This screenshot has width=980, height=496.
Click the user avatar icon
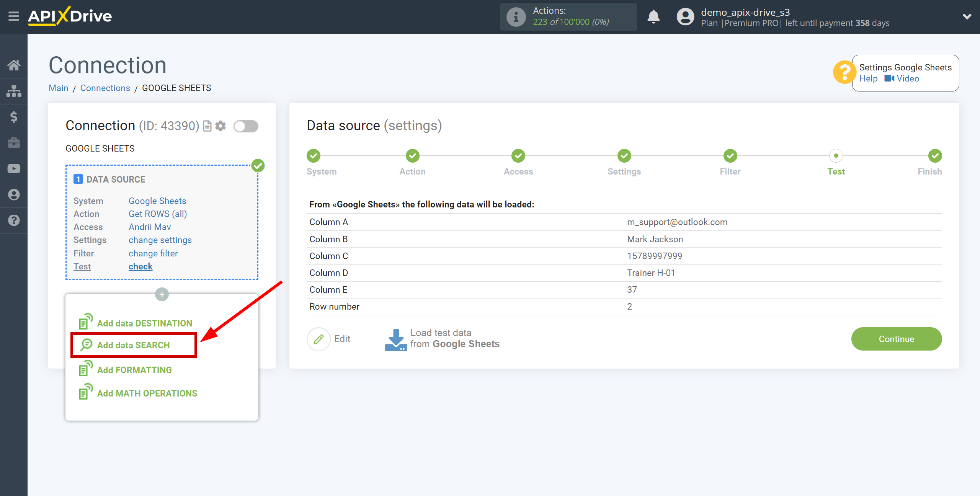tap(685, 17)
